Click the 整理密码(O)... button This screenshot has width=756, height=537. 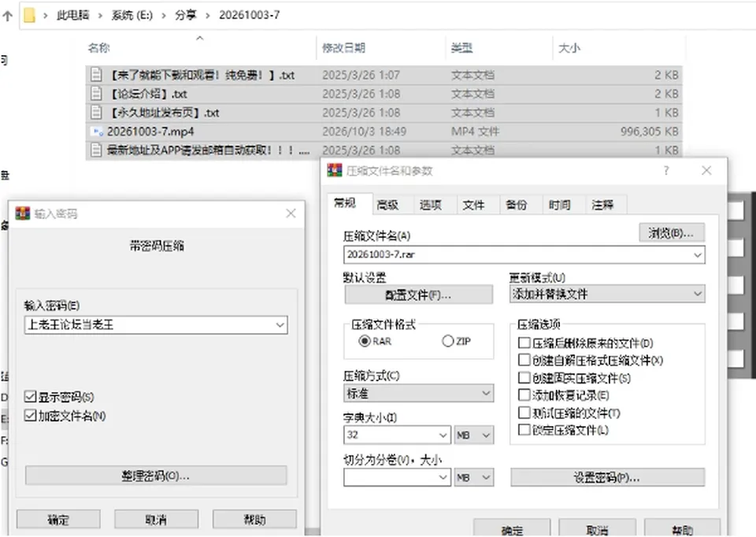coord(156,476)
